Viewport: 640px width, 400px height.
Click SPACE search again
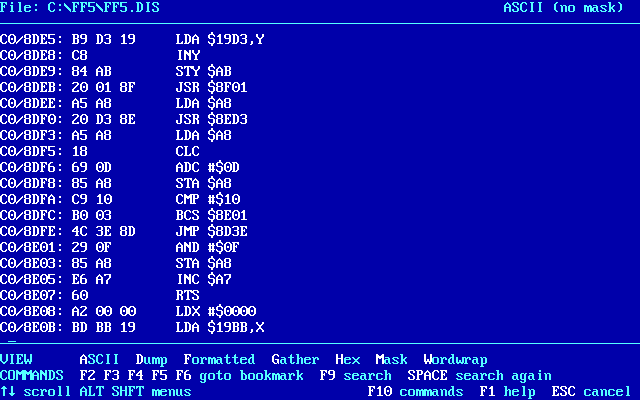point(479,375)
